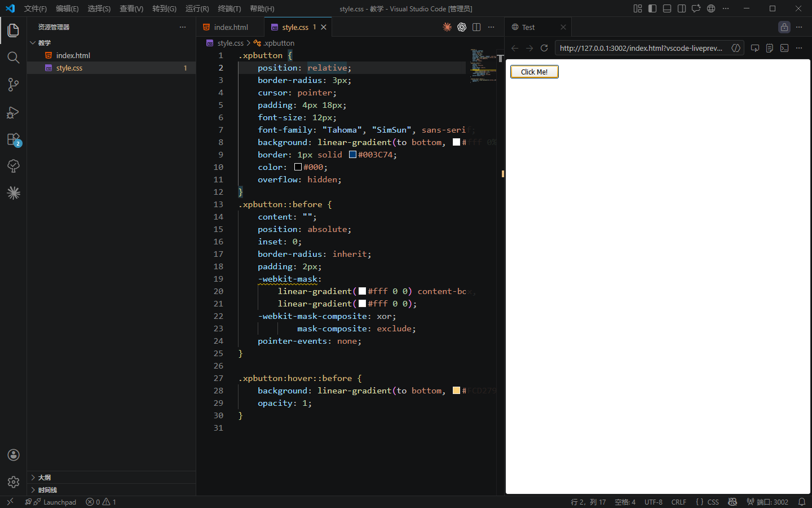Viewport: 812px width, 508px height.
Task: Open the 查看(V) menu
Action: pos(131,8)
